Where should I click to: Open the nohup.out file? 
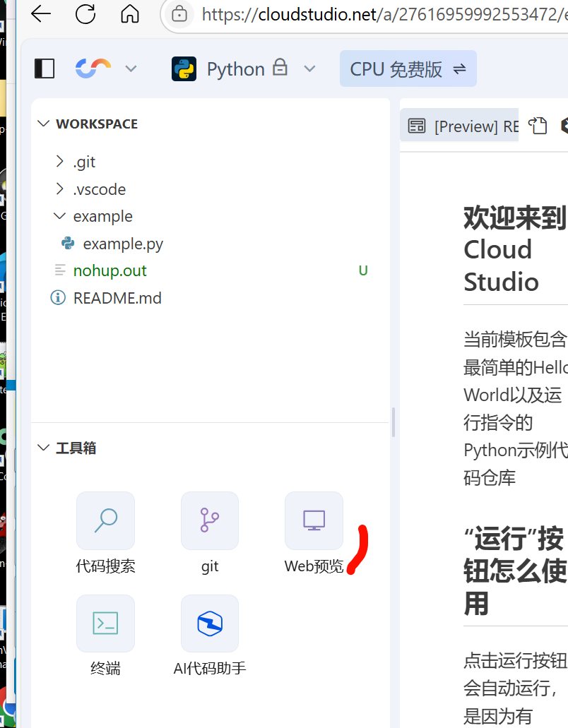[x=110, y=270]
